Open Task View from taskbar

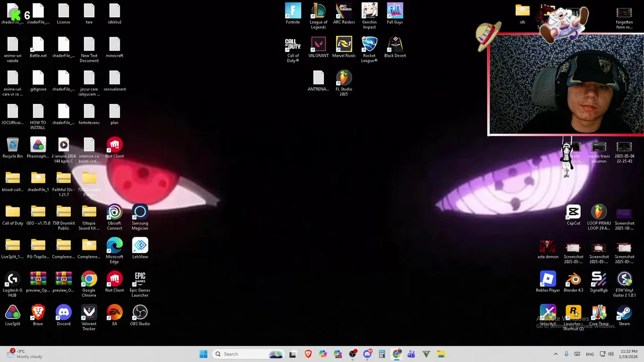click(293, 354)
